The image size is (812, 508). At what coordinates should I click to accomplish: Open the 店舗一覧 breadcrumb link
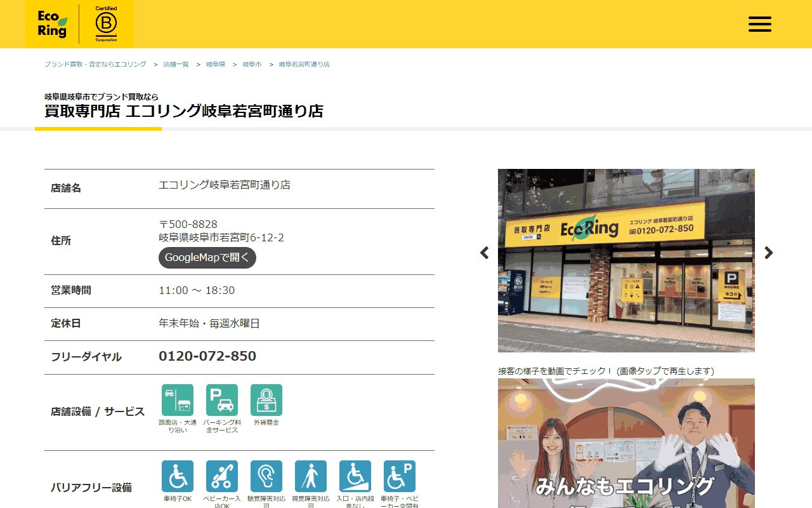[x=176, y=64]
